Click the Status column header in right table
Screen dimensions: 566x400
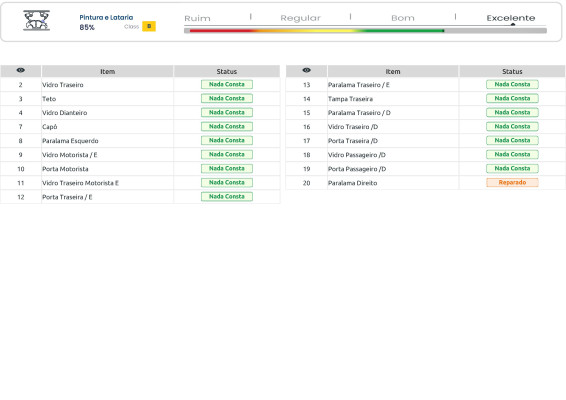(x=512, y=71)
